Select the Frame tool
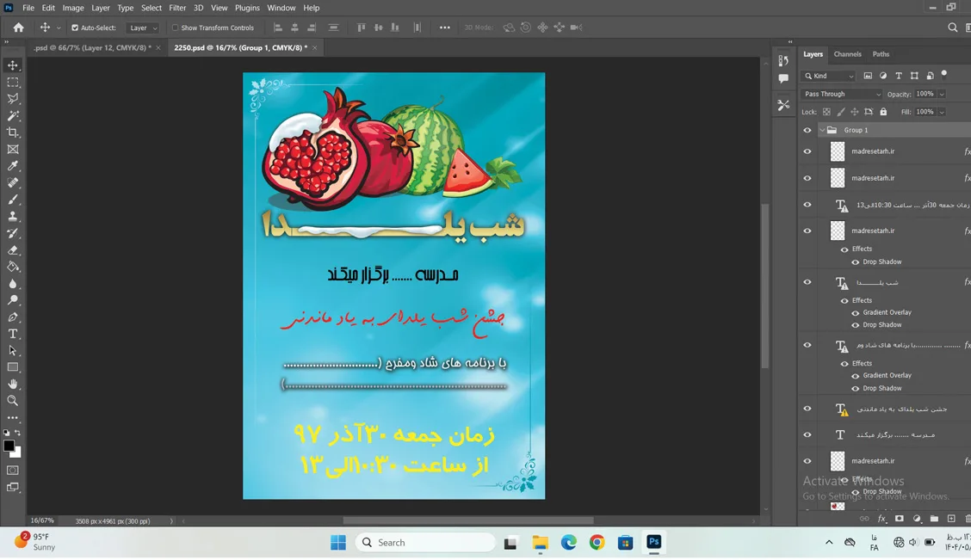The height and width of the screenshot is (560, 971). point(12,149)
